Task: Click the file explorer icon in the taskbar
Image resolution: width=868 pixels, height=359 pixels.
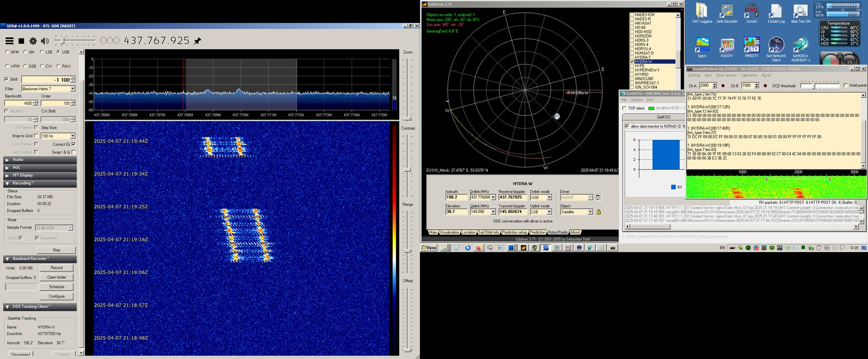Action: click(444, 248)
